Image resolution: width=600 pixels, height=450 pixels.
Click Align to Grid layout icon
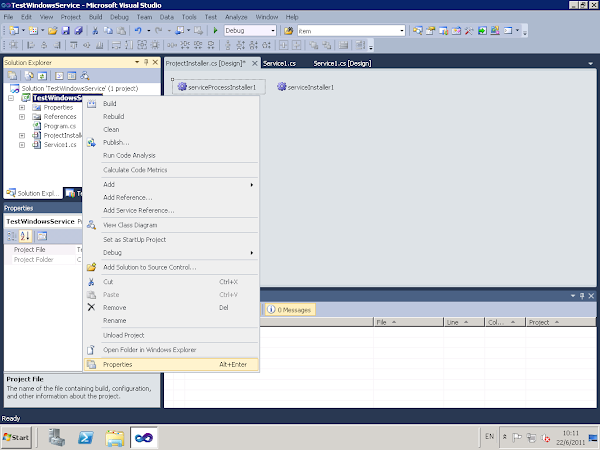pos(13,45)
